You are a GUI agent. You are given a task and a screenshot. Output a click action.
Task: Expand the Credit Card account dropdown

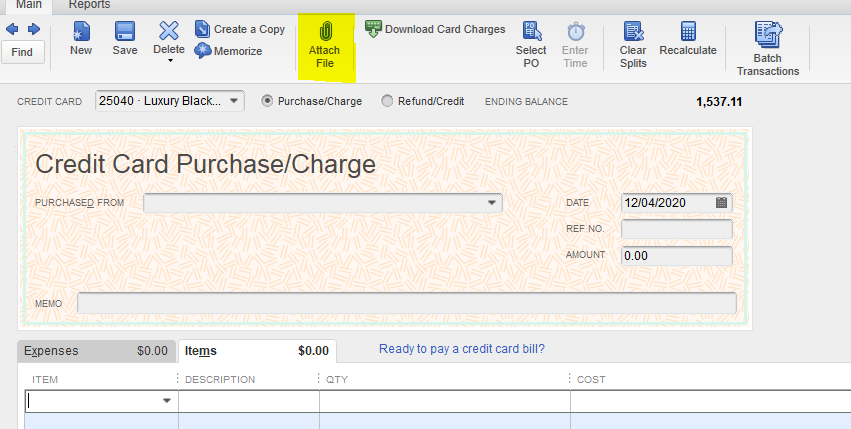[233, 101]
